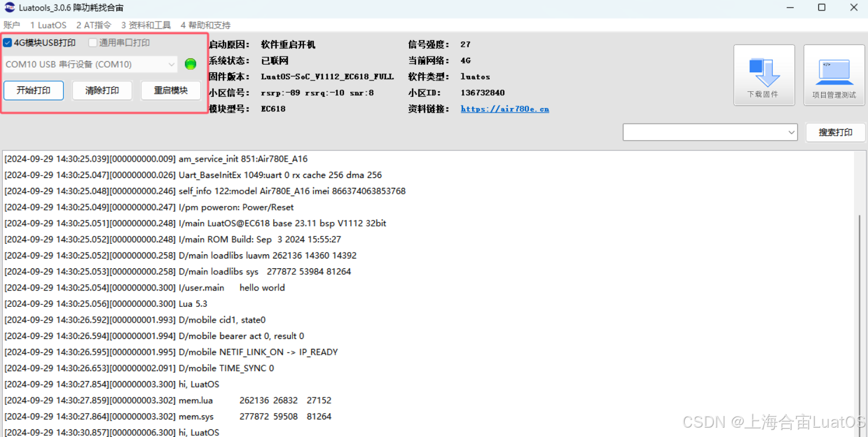868x437 pixels.
Task: Open the https://air780e.cn link
Action: pos(504,109)
